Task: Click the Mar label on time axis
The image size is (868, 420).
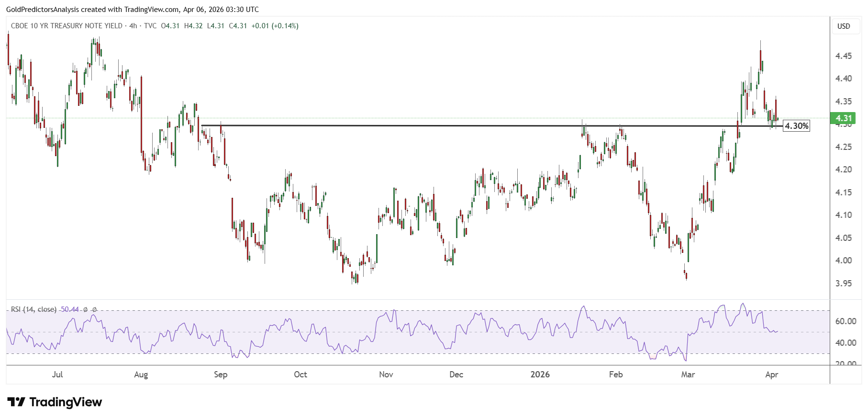Action: [688, 375]
